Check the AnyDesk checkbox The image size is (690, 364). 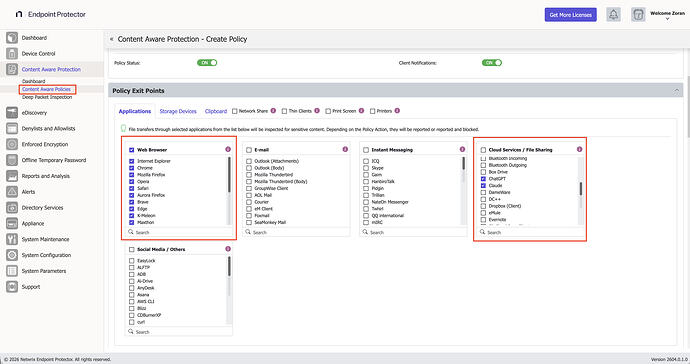[x=132, y=288]
